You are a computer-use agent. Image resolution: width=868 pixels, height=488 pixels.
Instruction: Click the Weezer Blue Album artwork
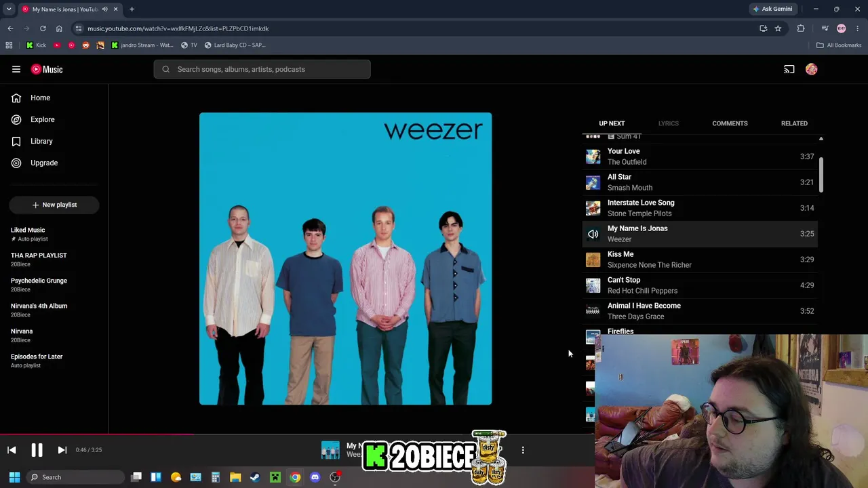pyautogui.click(x=345, y=259)
